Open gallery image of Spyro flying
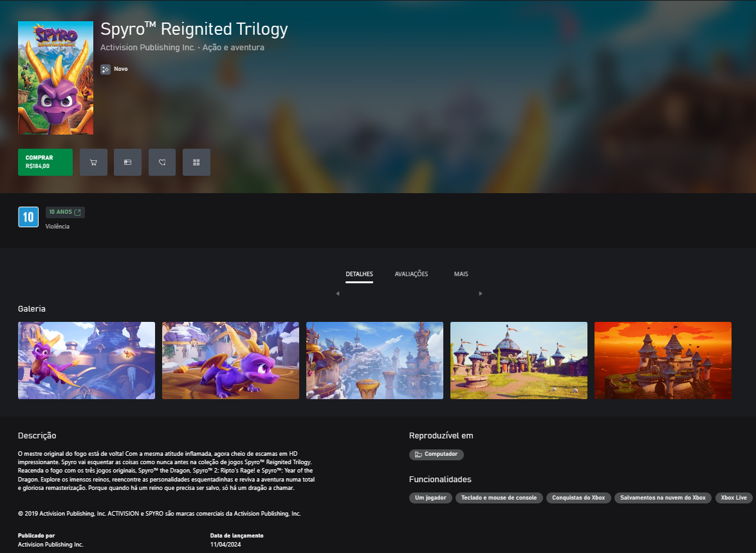Viewport: 756px width, 553px height. click(x=87, y=361)
